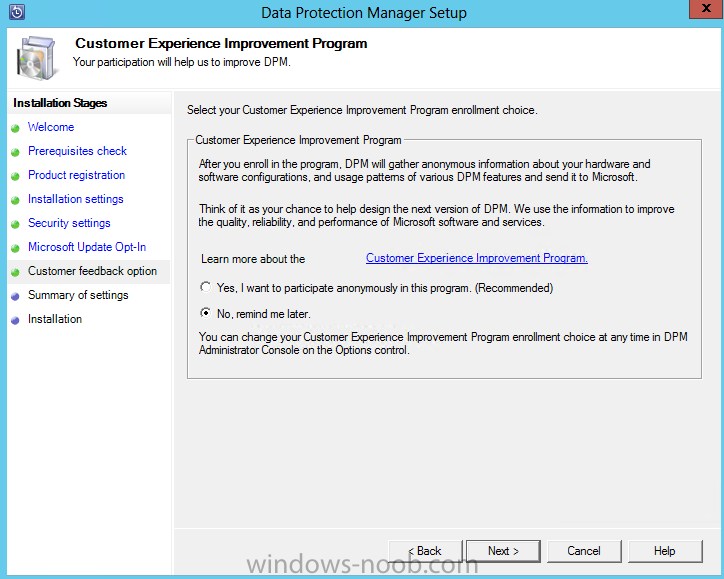Click the Customer Experience Improvement Program page title
This screenshot has width=724, height=579.
click(x=221, y=43)
